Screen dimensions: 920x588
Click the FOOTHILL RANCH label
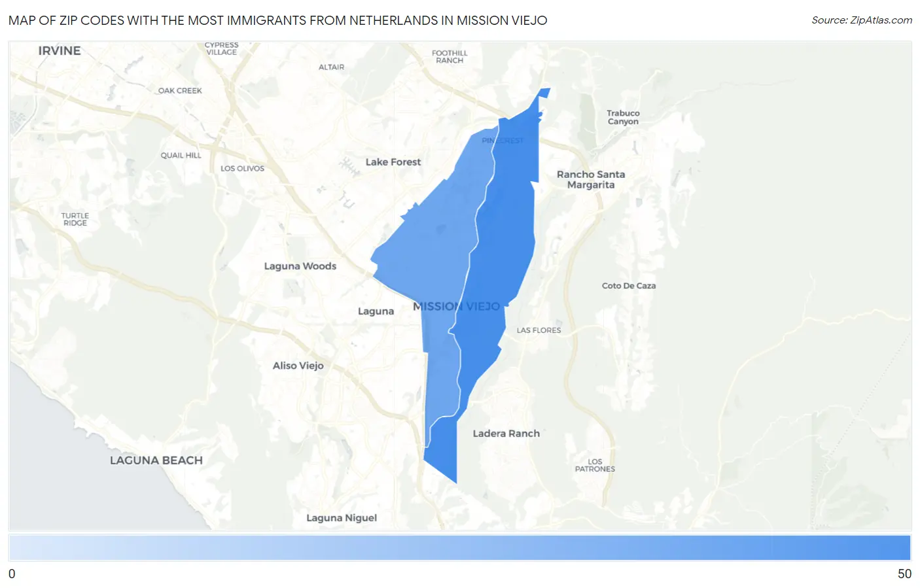(450, 56)
